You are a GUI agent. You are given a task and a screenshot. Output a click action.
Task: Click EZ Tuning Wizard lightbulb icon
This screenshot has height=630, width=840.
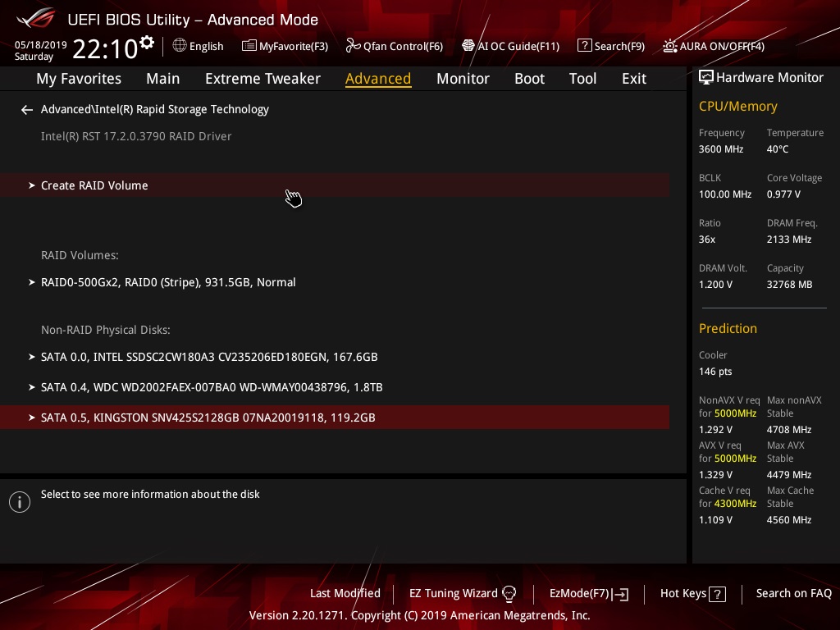click(x=509, y=594)
